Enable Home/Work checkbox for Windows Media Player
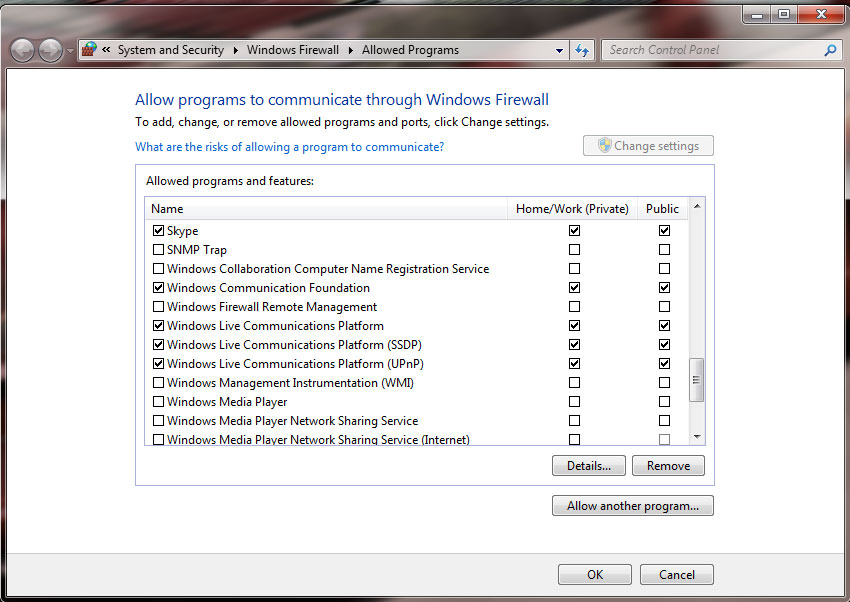The height and width of the screenshot is (602, 850). (574, 402)
